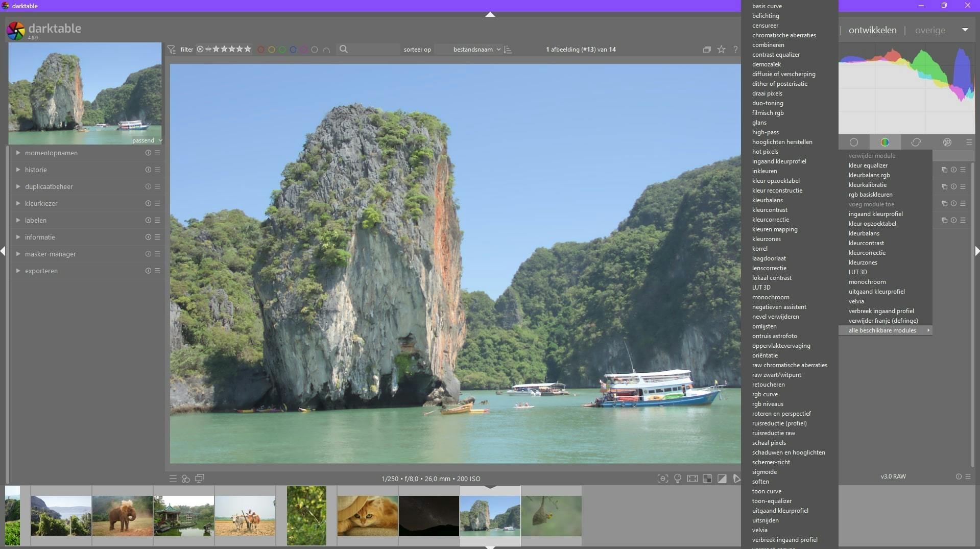Expand the 'duplicaatbeheer' panel

coord(18,186)
